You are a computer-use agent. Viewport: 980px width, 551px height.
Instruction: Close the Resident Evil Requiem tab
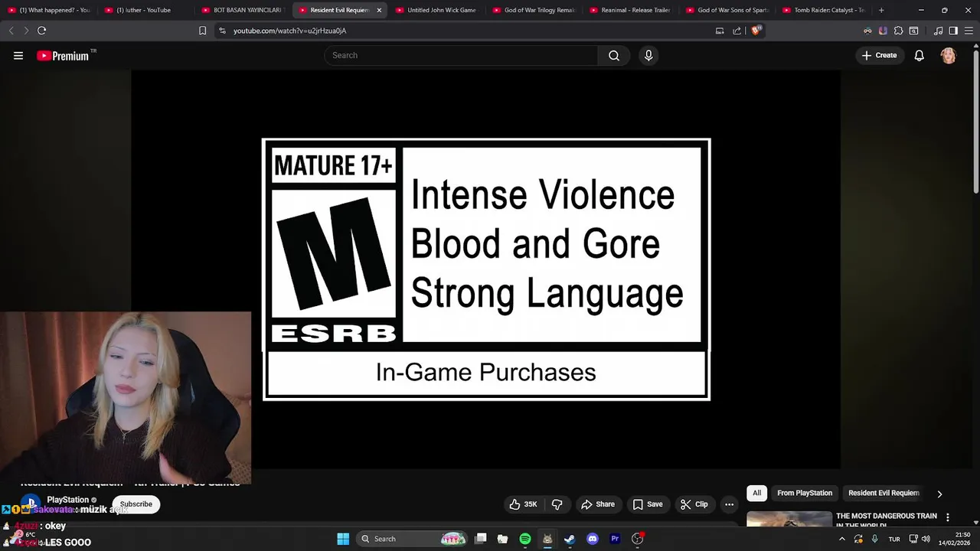pos(379,10)
